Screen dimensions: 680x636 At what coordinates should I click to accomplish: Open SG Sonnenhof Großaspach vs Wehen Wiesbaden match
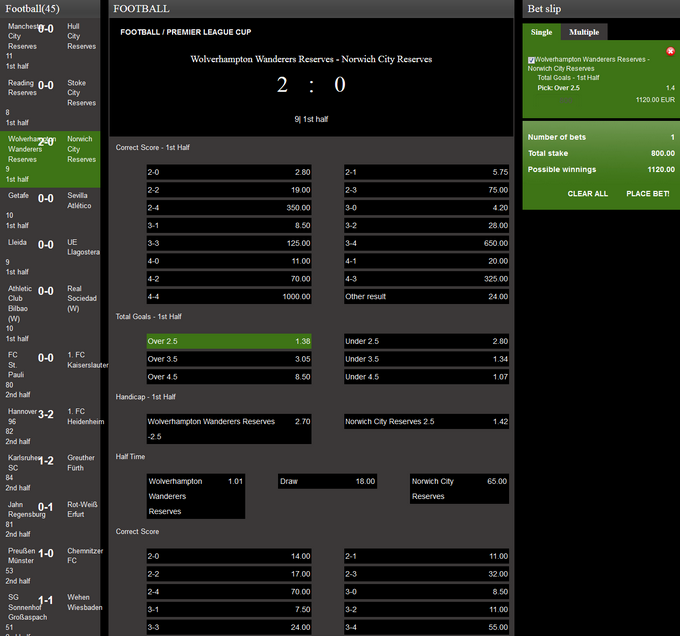pos(50,614)
